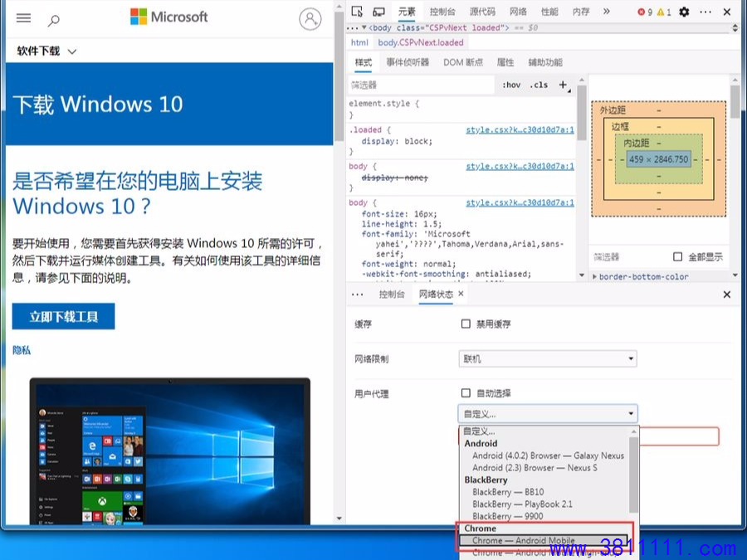747x560 pixels.
Task: Open the user agent dropdown showing 自定义...
Action: pos(548,414)
